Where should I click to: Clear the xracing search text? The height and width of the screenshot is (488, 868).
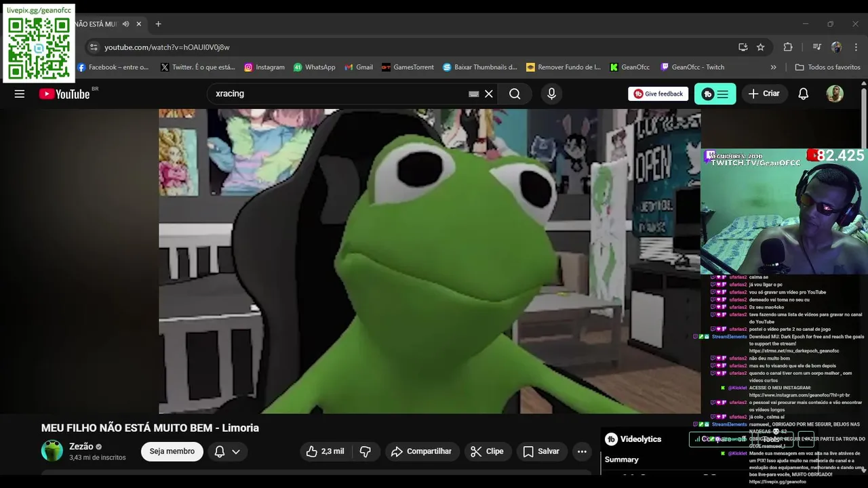tap(489, 94)
